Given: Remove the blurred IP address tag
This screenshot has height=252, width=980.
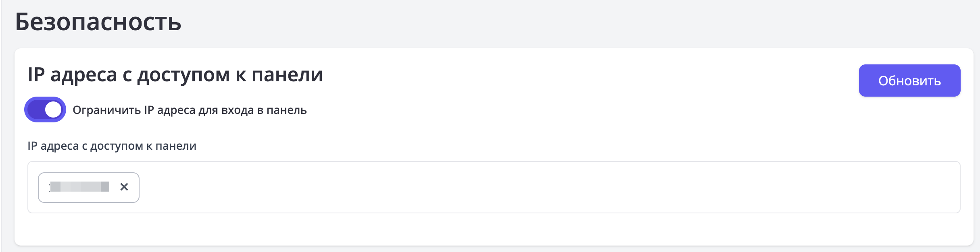Looking at the screenshot, I should tap(124, 187).
